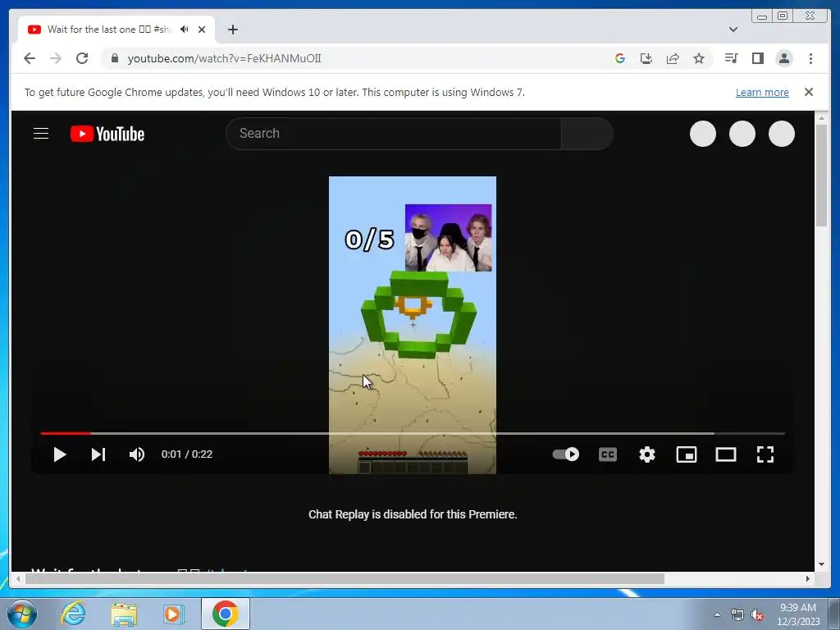
Task: Click the first round placeholder button in header
Action: [703, 134]
